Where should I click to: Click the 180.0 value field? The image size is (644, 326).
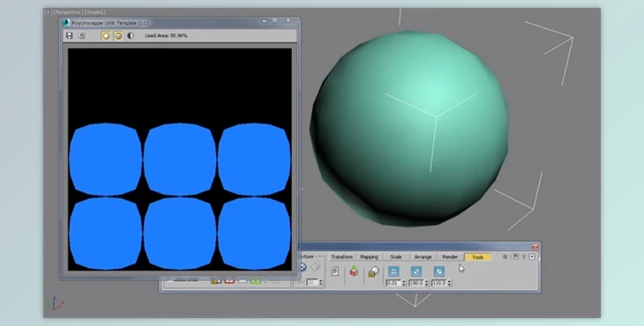point(416,283)
